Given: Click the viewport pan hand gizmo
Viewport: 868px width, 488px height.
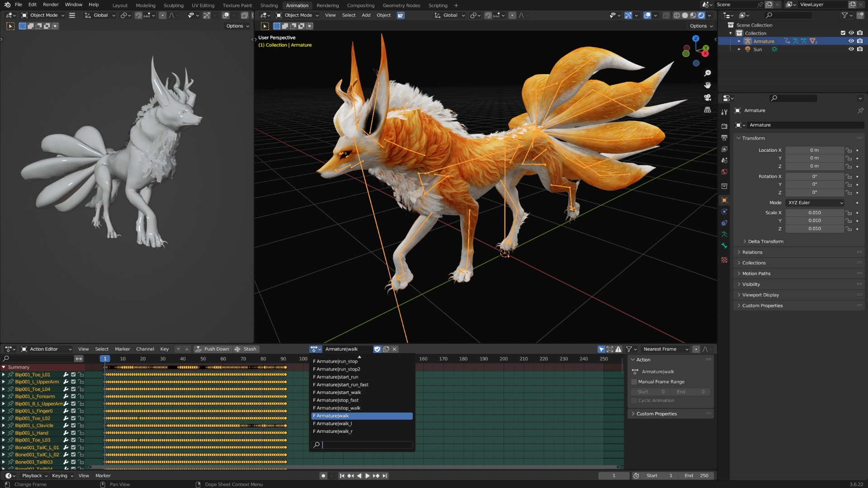Looking at the screenshot, I should pyautogui.click(x=708, y=85).
